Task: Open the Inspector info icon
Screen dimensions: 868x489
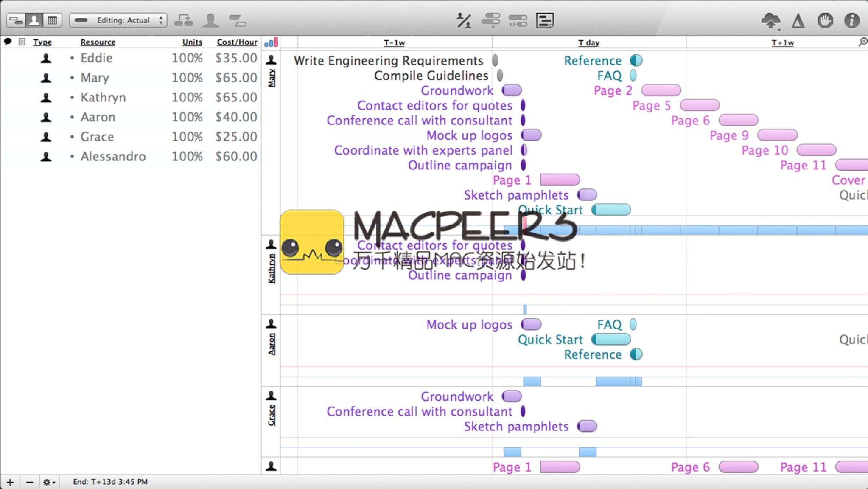Action: 851,20
